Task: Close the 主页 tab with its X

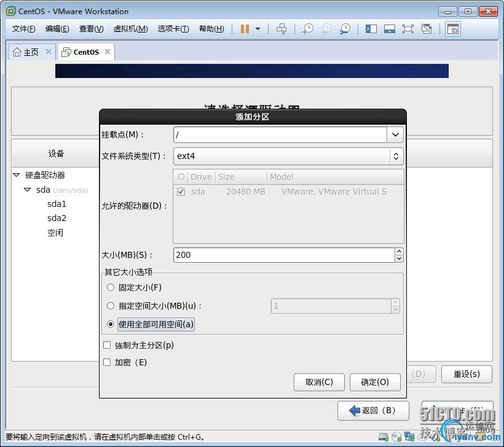Action: point(49,52)
